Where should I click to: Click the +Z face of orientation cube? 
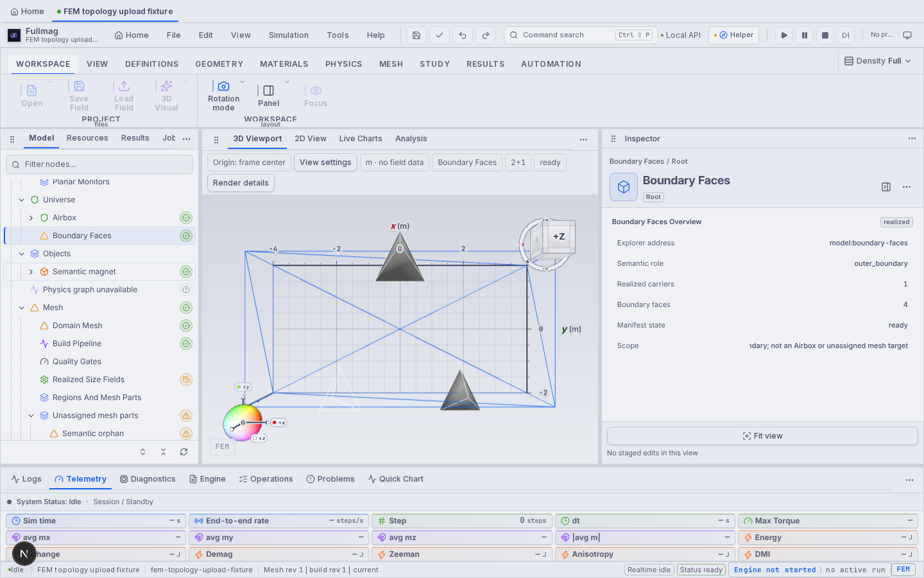(x=559, y=237)
